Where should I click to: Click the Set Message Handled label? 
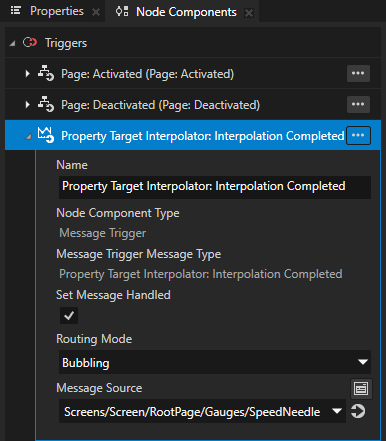click(x=113, y=295)
